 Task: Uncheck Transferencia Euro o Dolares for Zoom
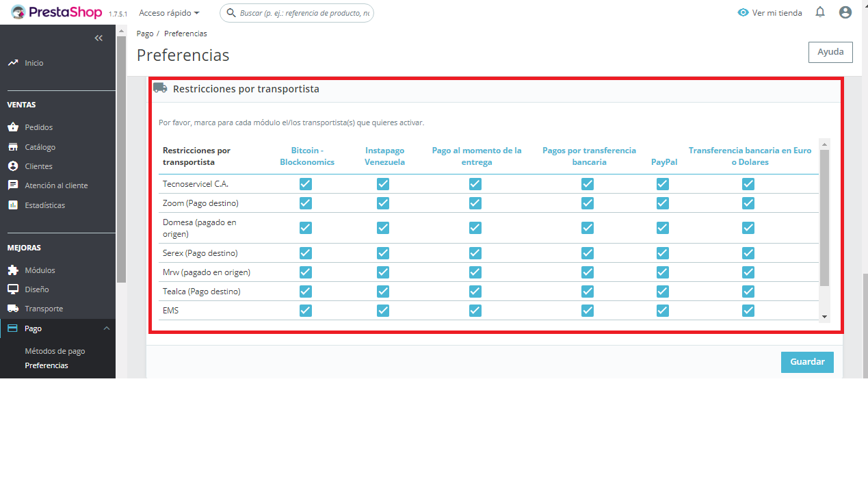[748, 203]
